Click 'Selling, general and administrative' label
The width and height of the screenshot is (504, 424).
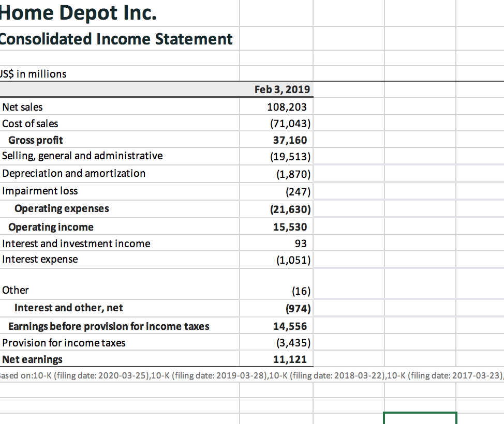tap(120, 156)
